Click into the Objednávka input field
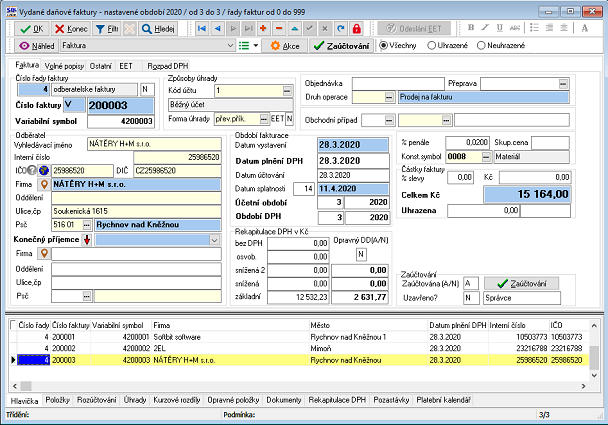Image resolution: width=608 pixels, height=425 pixels. [x=398, y=83]
